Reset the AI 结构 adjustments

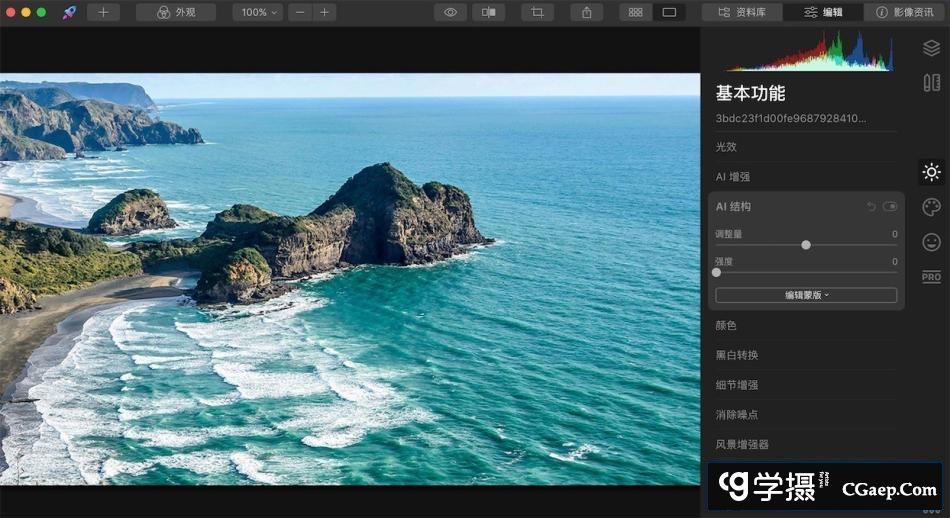tap(871, 206)
